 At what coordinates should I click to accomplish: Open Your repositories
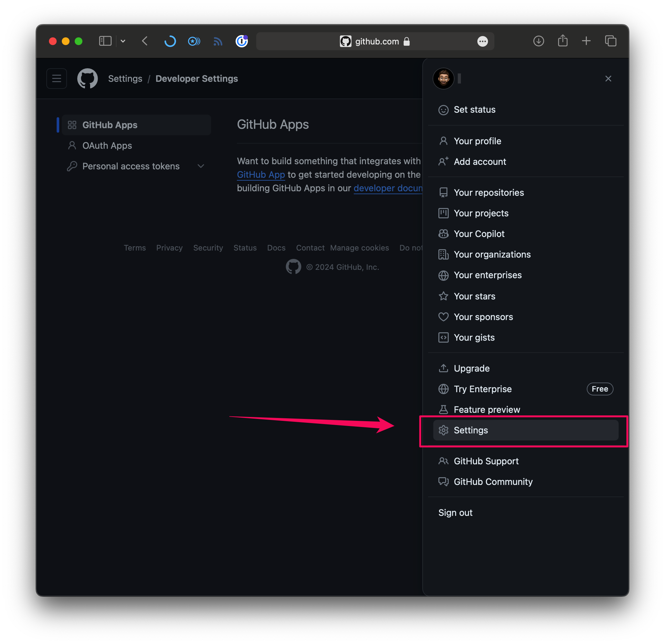526,193
